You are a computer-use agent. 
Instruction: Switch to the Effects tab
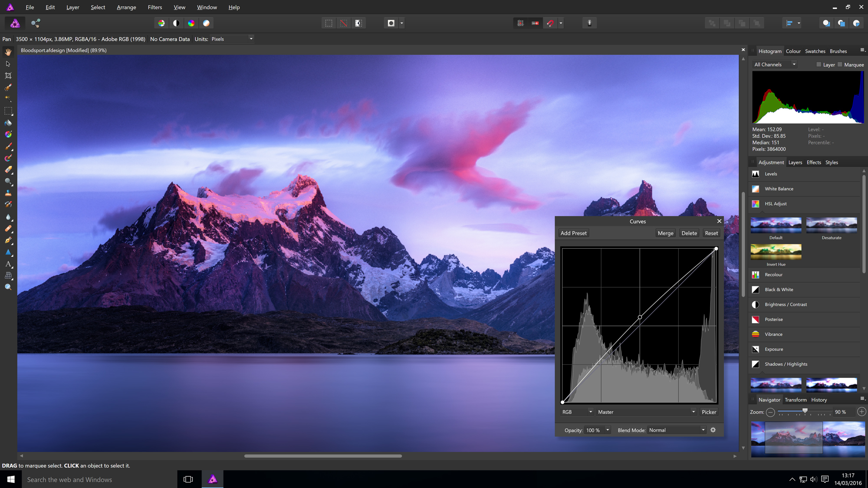[x=813, y=162]
